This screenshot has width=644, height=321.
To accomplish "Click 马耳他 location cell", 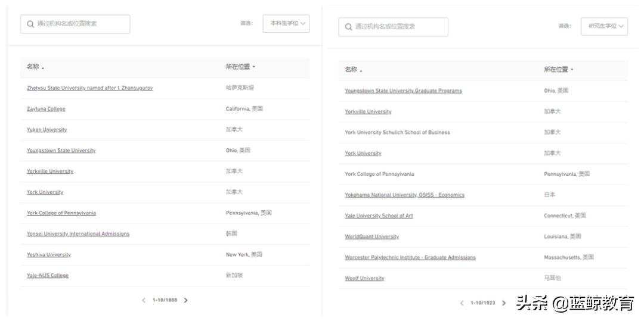I will (x=552, y=278).
